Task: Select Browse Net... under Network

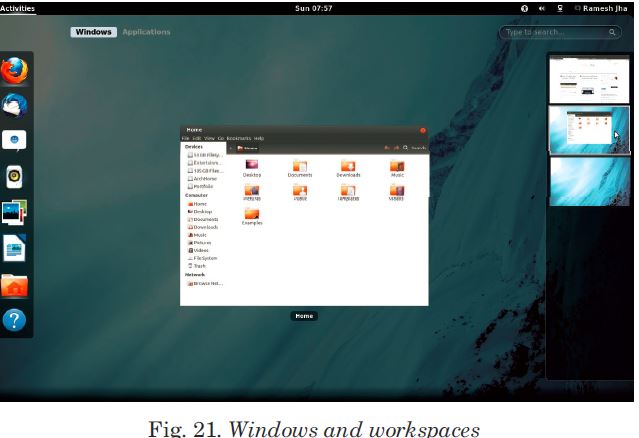Action: (x=205, y=283)
